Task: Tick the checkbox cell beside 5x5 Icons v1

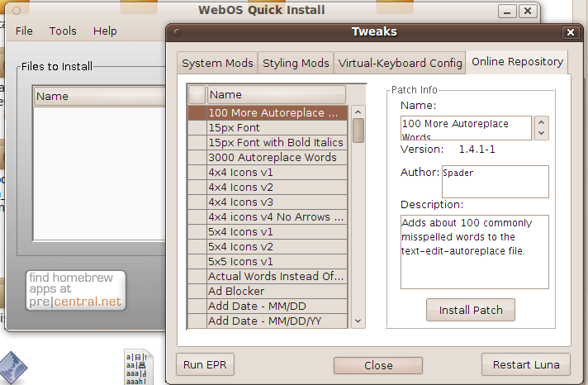Action: (197, 262)
